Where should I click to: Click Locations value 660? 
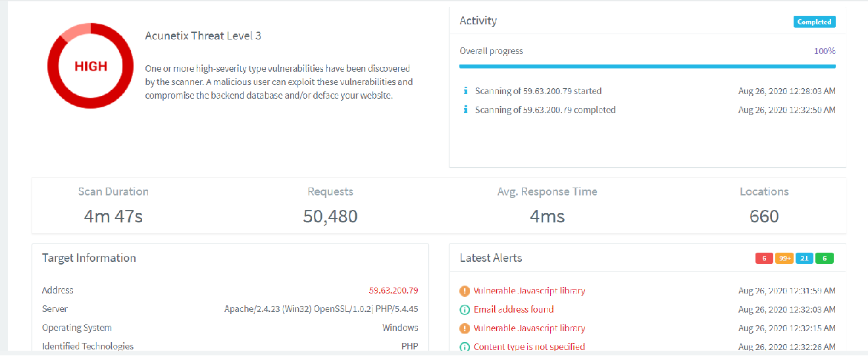tap(764, 216)
